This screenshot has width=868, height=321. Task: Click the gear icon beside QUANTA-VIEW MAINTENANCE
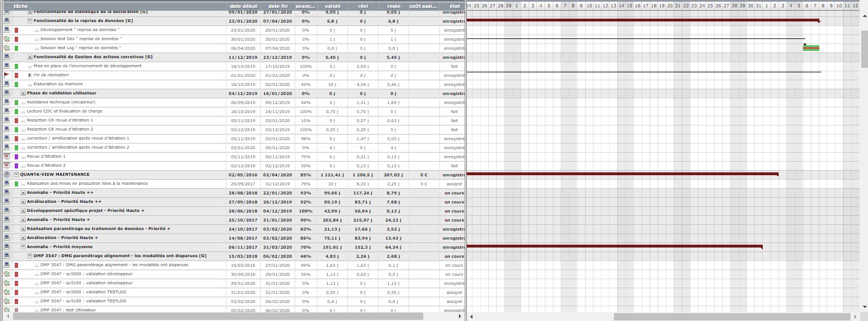[7, 175]
